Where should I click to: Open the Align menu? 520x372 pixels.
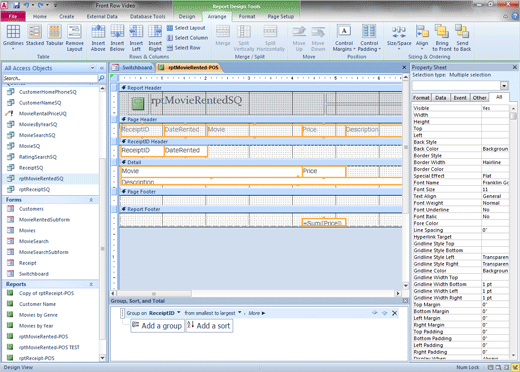tap(422, 38)
